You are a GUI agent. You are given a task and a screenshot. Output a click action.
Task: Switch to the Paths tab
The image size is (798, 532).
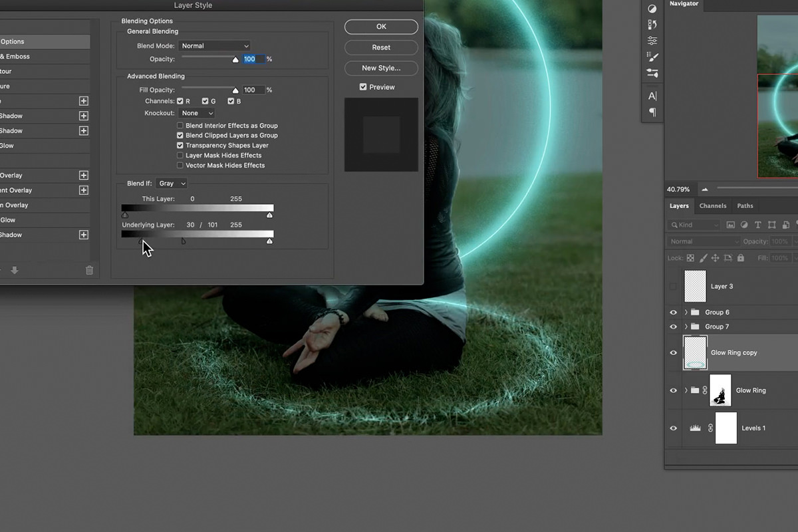[x=745, y=205]
